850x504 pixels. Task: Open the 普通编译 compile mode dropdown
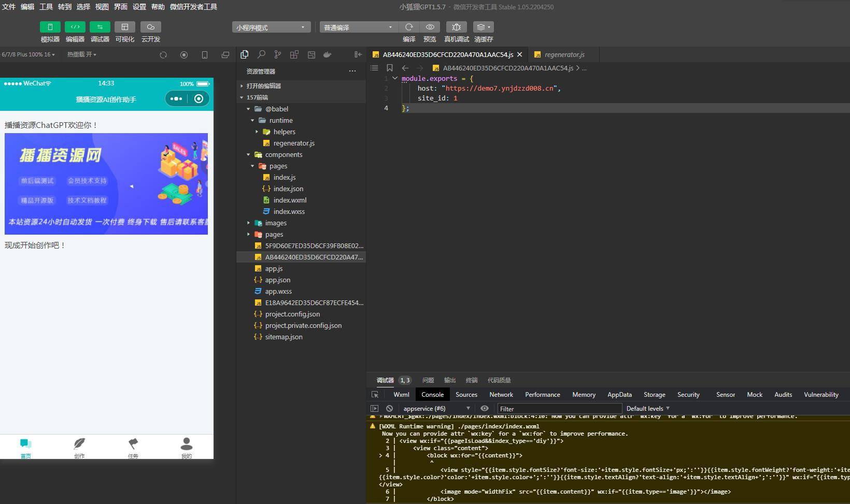click(359, 27)
